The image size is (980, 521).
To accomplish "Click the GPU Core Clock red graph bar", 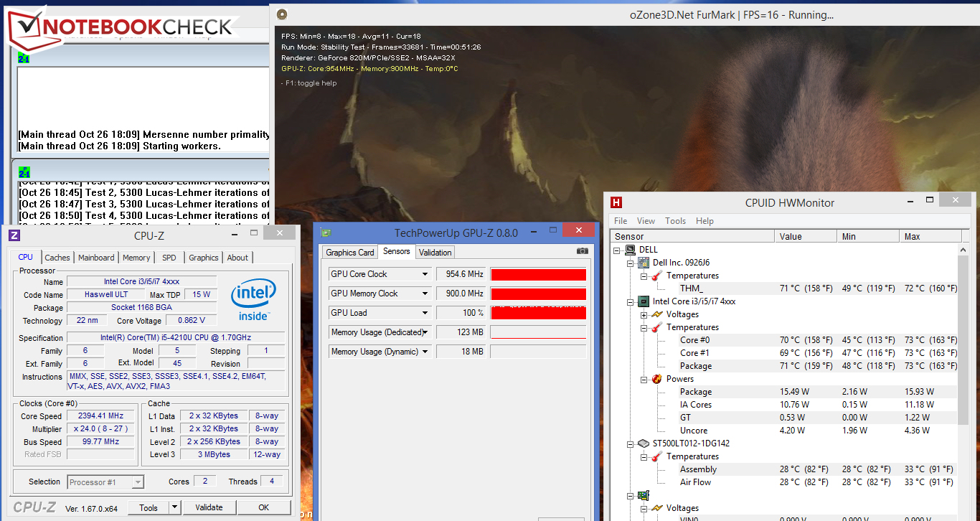I will 538,274.
